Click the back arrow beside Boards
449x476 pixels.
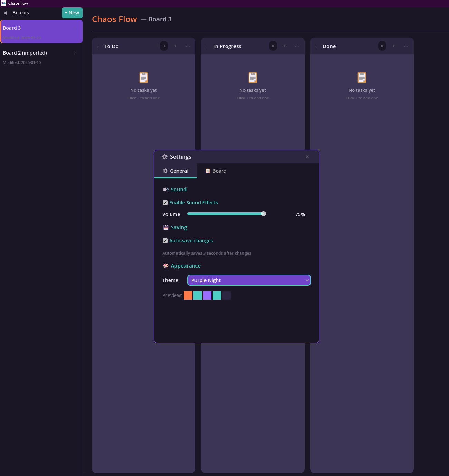coord(5,13)
